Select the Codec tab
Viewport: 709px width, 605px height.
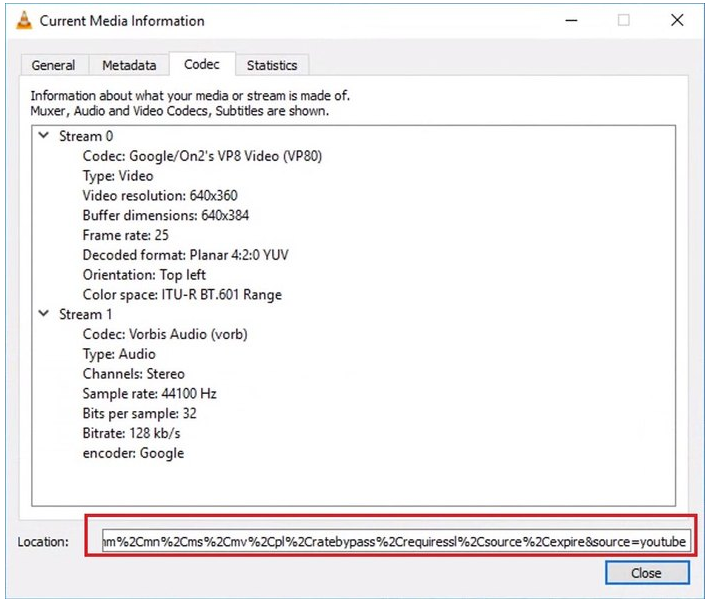tap(202, 64)
